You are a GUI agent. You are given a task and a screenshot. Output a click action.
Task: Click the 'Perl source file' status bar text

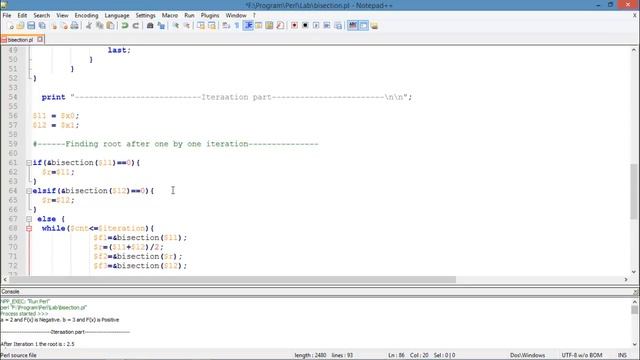(x=19, y=356)
